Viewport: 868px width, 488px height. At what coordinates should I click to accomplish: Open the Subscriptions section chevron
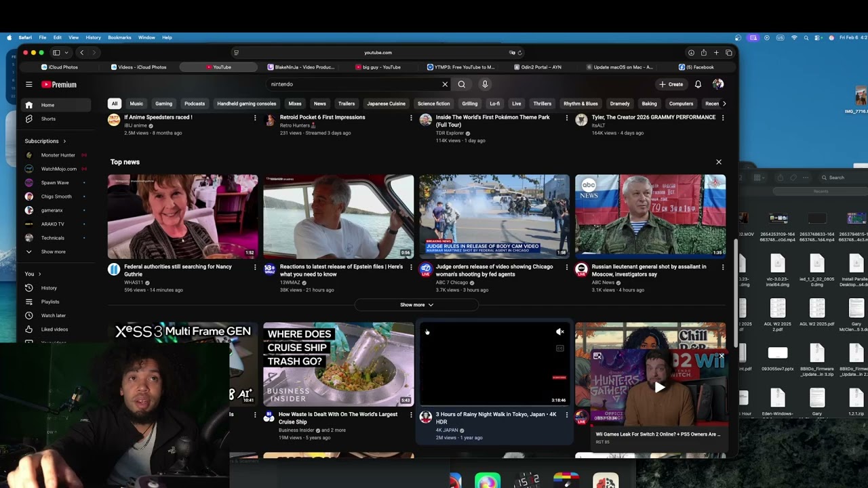64,141
